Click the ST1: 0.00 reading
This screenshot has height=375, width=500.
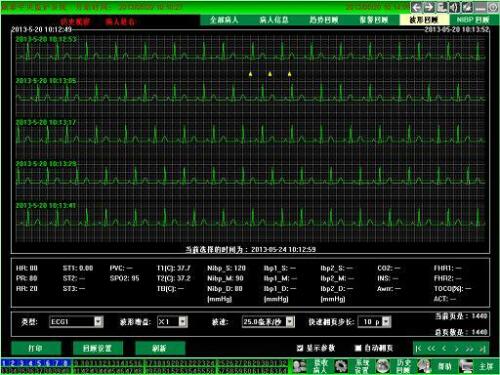(x=78, y=268)
